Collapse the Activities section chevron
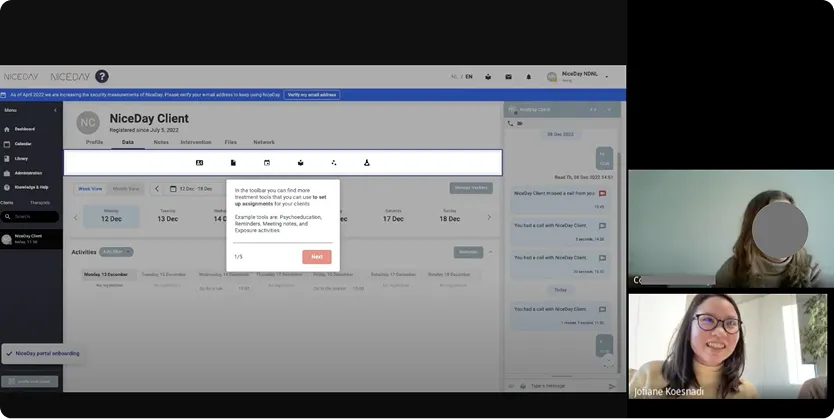The width and height of the screenshot is (834, 419). pos(490,252)
